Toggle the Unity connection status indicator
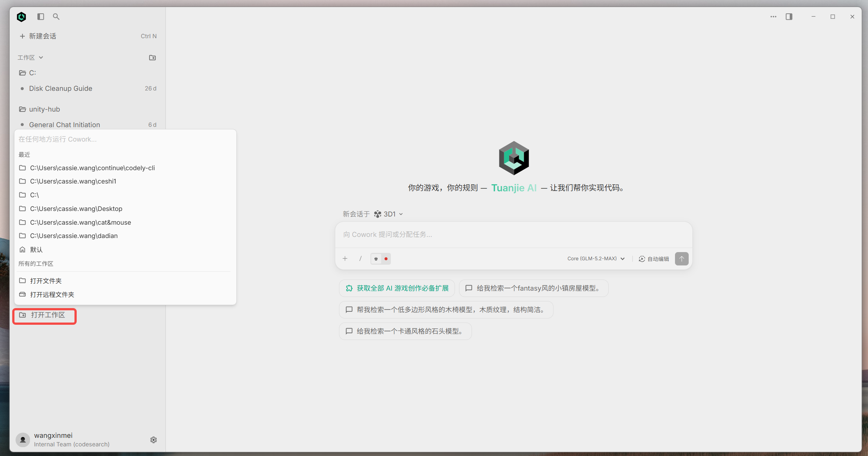Image resolution: width=868 pixels, height=456 pixels. [x=380, y=259]
